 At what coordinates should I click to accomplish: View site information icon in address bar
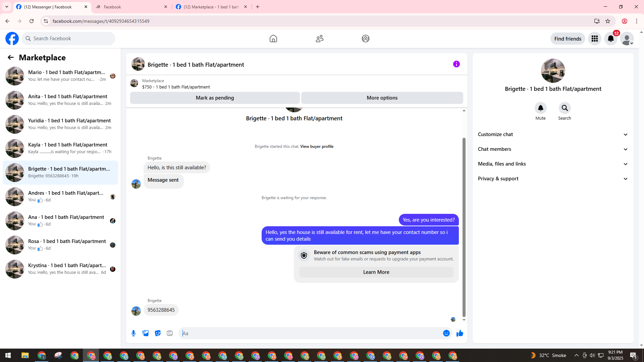[46, 21]
